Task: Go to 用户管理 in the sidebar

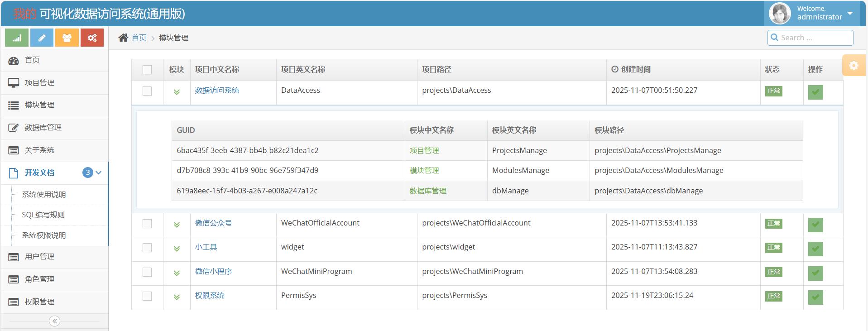Action: [39, 257]
